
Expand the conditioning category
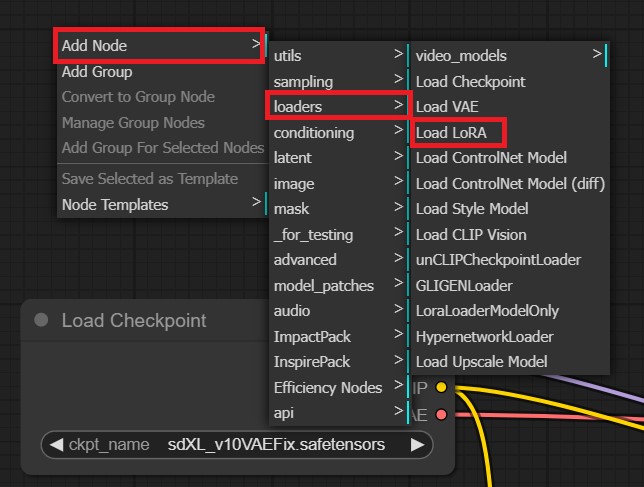tap(339, 132)
